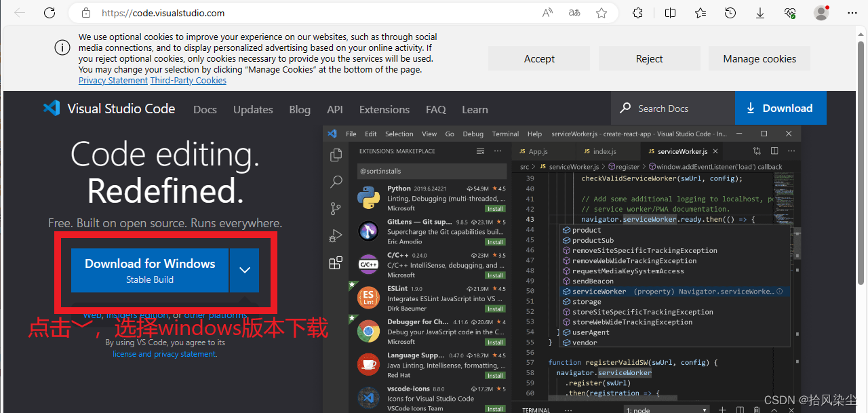Toggle the favorites star in the address bar

coord(601,13)
